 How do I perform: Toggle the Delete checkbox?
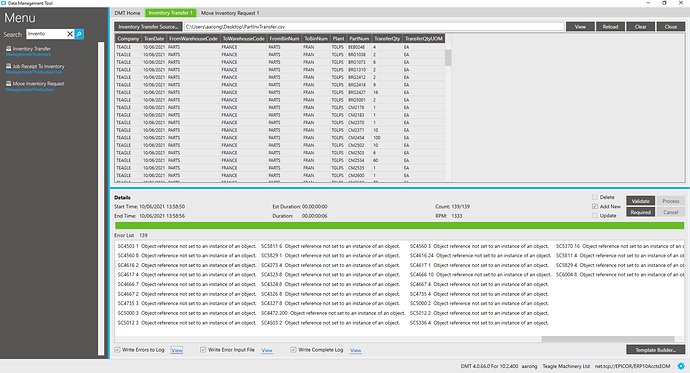click(x=595, y=197)
